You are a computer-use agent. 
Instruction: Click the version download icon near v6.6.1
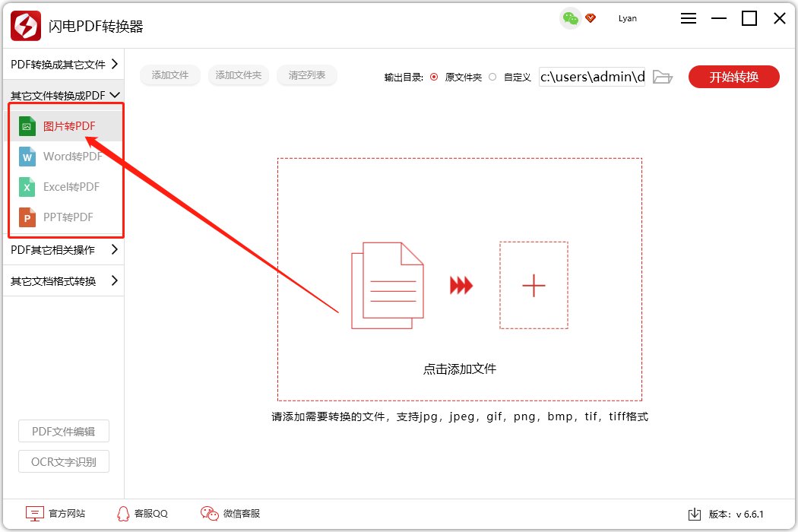[695, 514]
